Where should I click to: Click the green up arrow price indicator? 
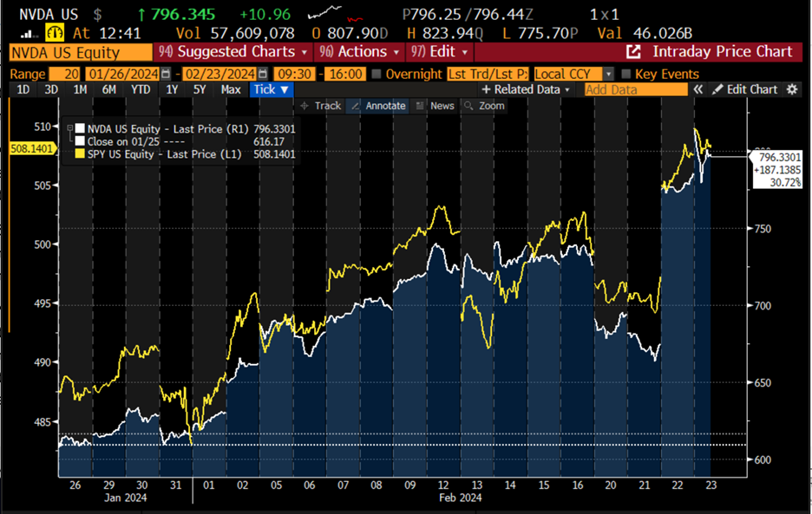point(141,15)
